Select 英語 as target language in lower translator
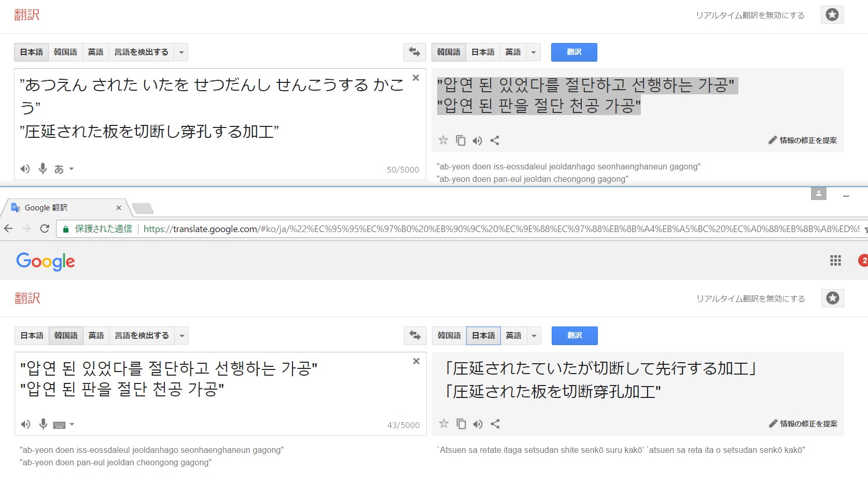Viewport: 868px width, 485px height. 513,335
